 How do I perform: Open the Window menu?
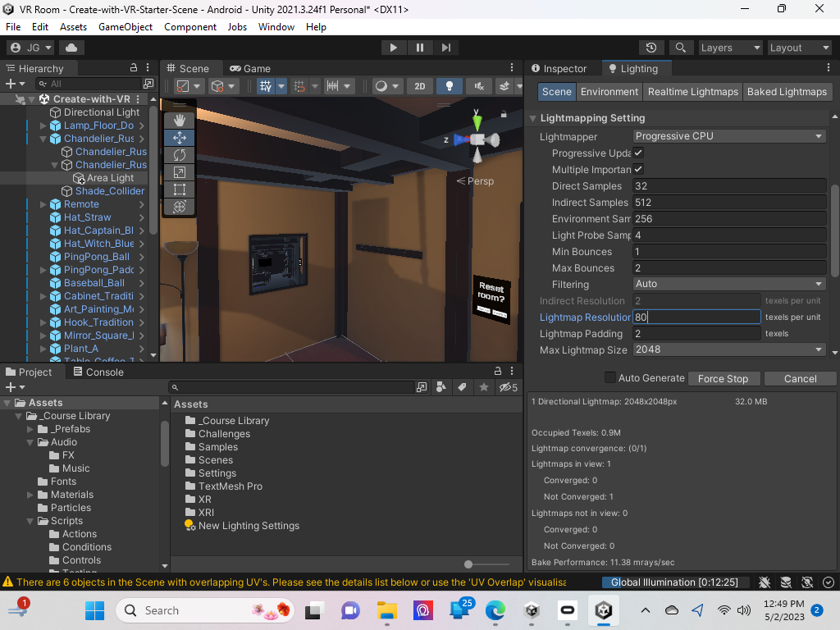tap(276, 27)
